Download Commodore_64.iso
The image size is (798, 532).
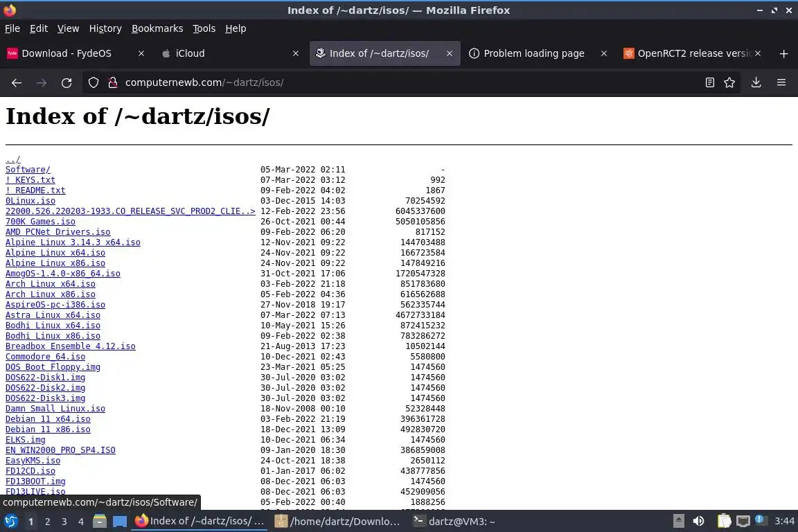[x=45, y=357]
